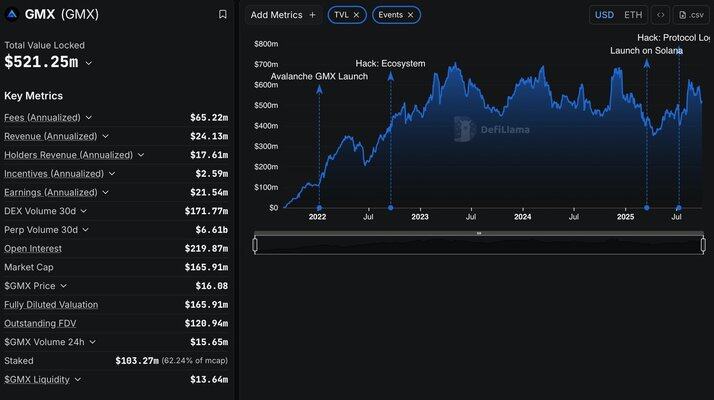The height and width of the screenshot is (400, 714).
Task: Expand Fees (Annualized) details
Action: [x=88, y=118]
